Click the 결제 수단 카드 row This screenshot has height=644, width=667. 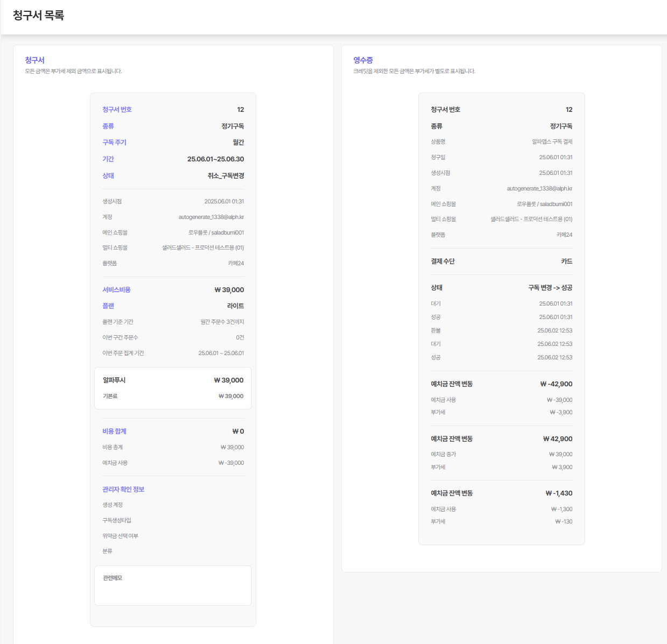click(x=501, y=261)
